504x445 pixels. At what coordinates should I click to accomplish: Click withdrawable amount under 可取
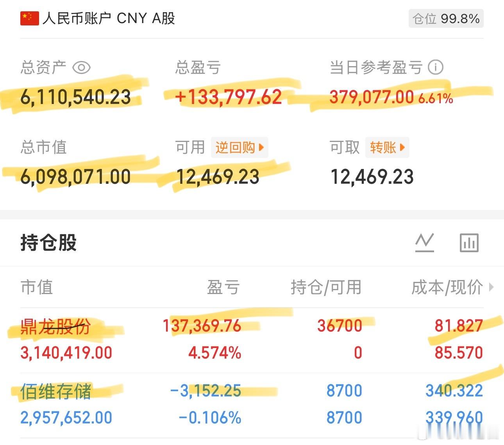372,177
